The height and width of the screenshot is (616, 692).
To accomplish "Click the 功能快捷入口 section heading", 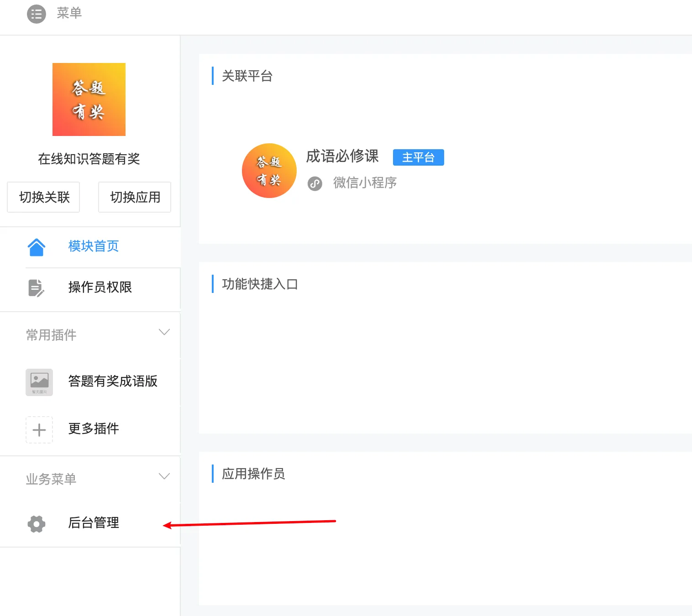I will [x=260, y=284].
